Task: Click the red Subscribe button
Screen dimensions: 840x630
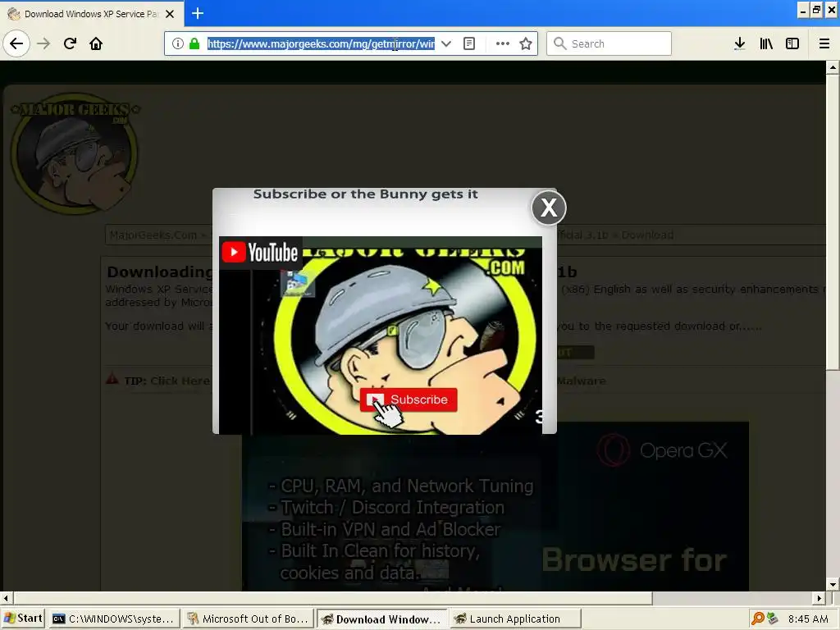Action: coord(409,399)
